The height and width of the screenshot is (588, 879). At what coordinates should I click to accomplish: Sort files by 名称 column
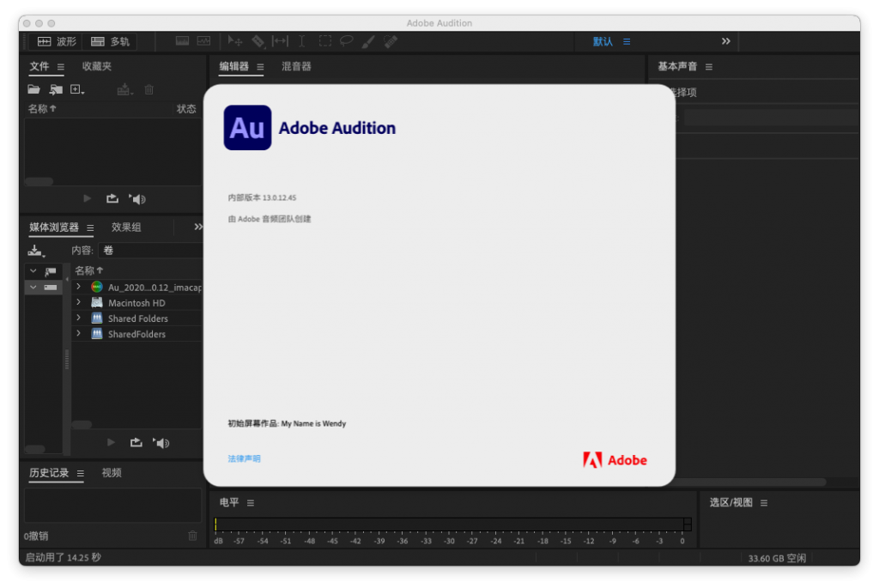coord(42,109)
